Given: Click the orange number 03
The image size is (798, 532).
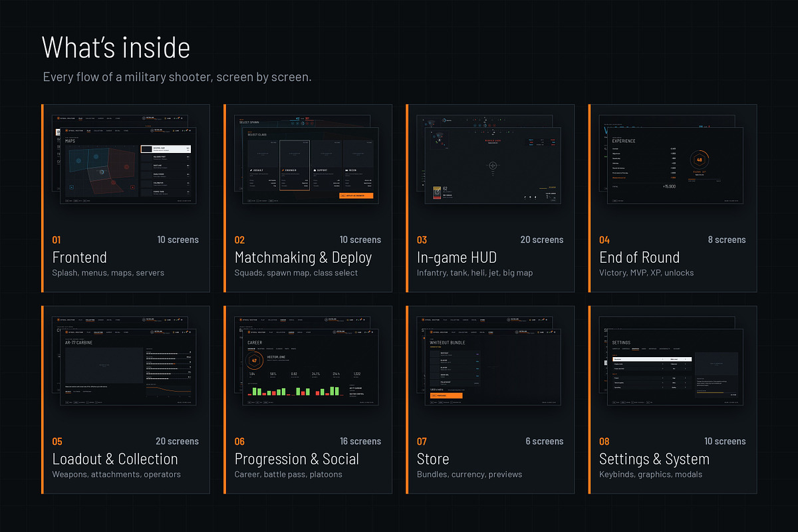Looking at the screenshot, I should [x=422, y=239].
